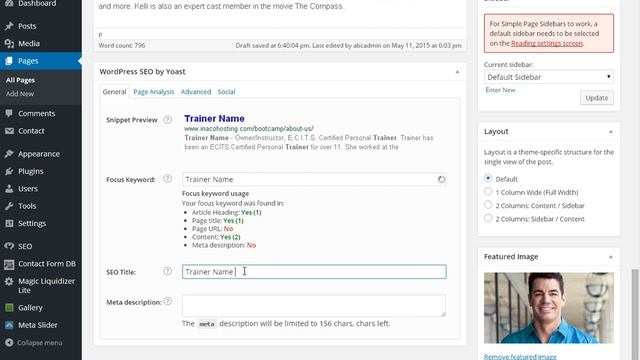Click the Contact Form DB icon

pyautogui.click(x=9, y=264)
